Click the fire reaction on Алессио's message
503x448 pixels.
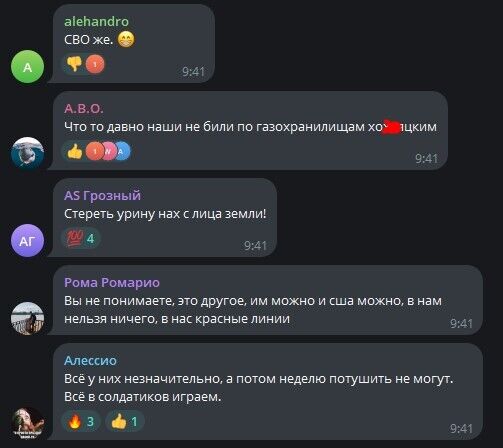click(x=81, y=422)
